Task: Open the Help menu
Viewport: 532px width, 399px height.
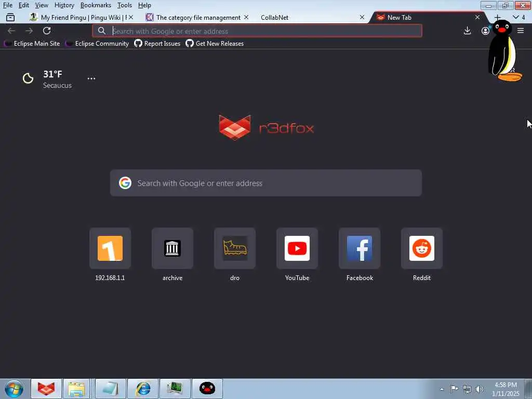Action: pyautogui.click(x=144, y=5)
